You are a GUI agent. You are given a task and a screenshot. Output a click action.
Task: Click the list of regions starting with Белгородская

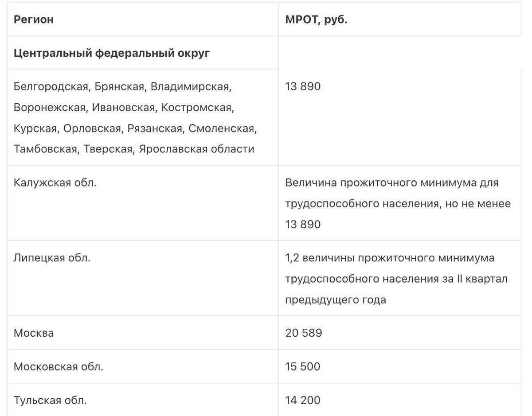(135, 117)
